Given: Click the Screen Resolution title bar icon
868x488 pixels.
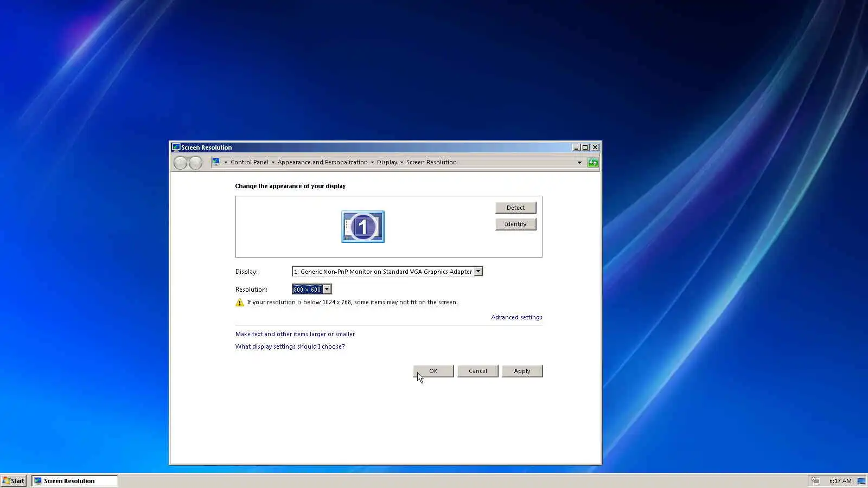Looking at the screenshot, I should pos(176,147).
